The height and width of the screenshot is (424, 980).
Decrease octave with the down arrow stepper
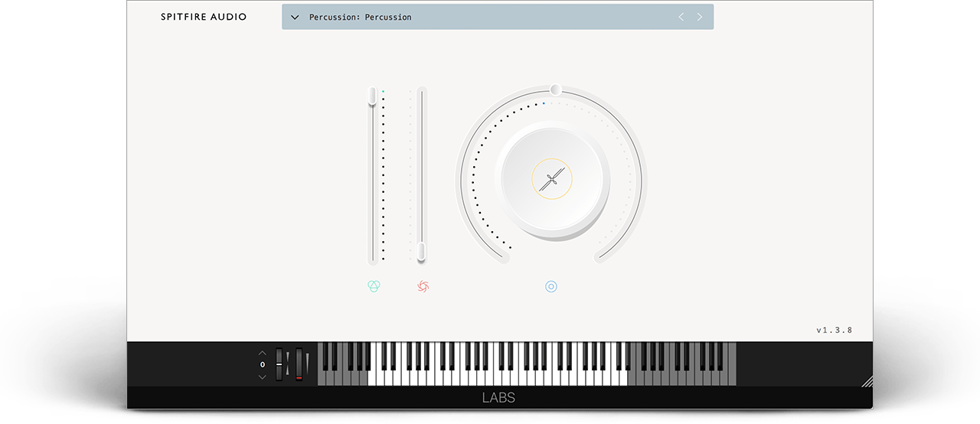[263, 377]
